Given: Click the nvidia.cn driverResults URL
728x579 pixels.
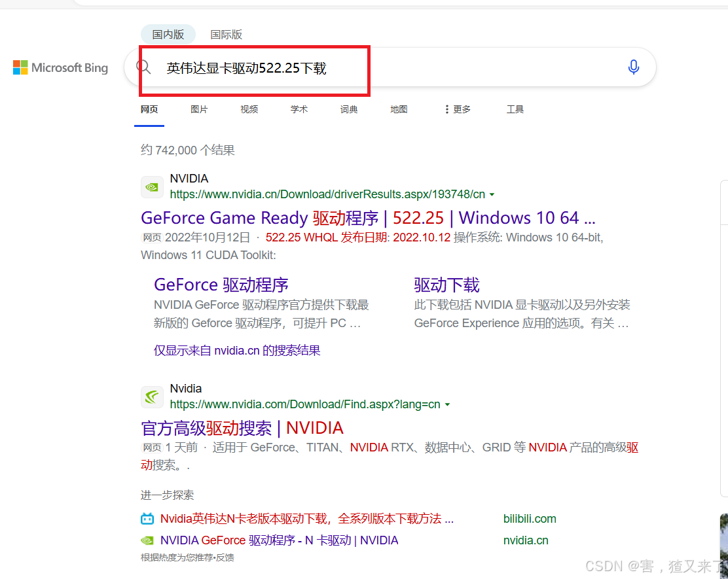Looking at the screenshot, I should coord(327,194).
